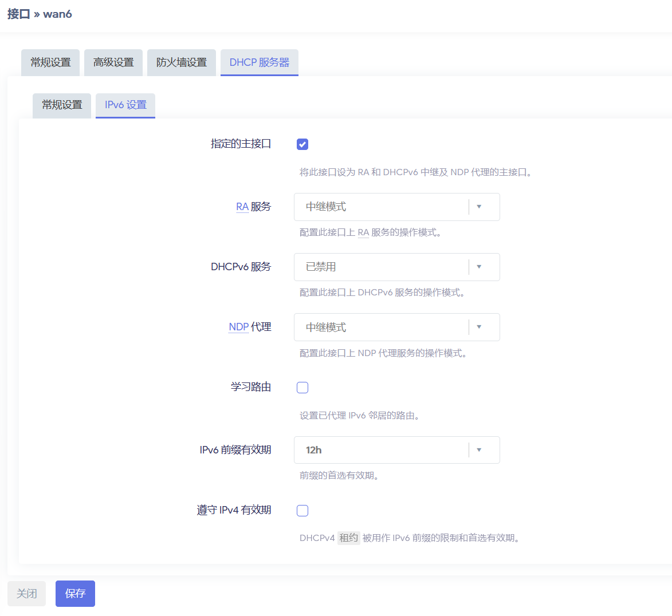Save changes with the 保存 button
This screenshot has height=616, width=672.
point(75,594)
